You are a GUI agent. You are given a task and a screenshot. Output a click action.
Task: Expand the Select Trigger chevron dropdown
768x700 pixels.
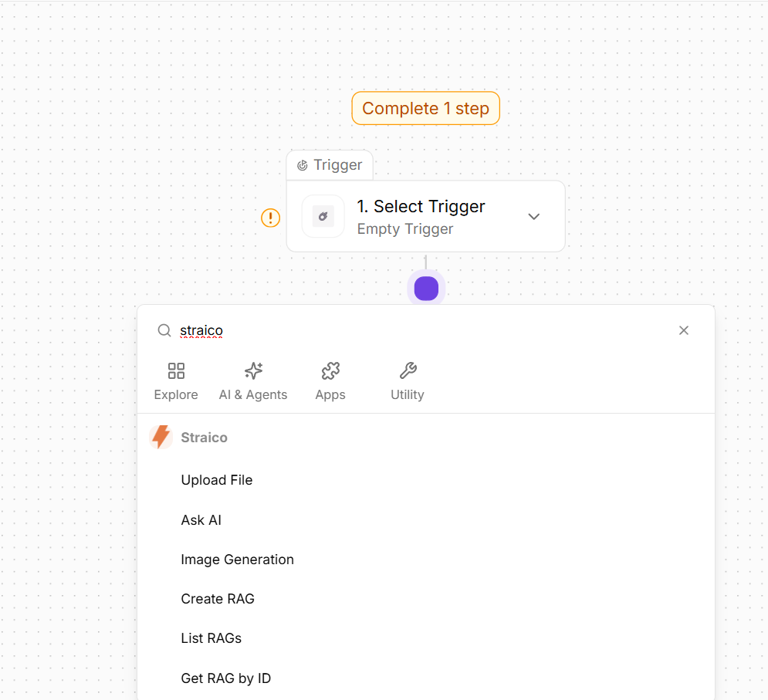click(533, 216)
